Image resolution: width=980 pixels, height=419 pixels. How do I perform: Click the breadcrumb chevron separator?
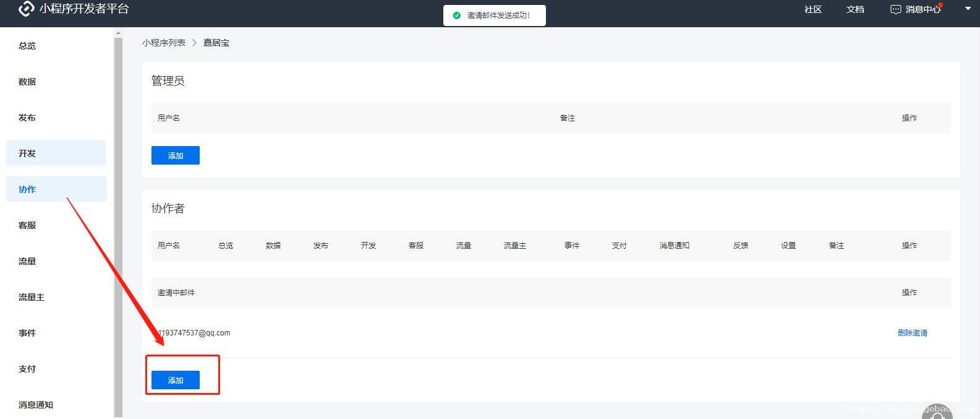pos(194,43)
